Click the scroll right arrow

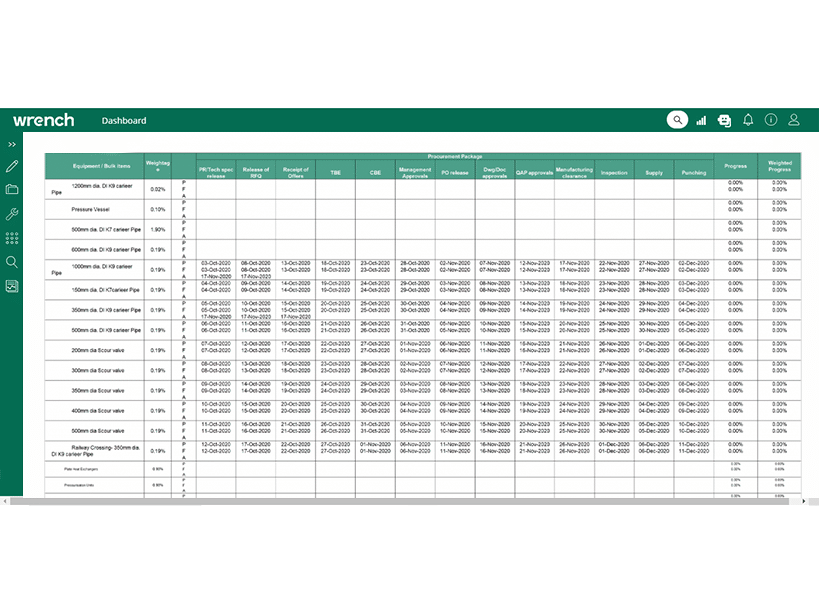click(804, 501)
